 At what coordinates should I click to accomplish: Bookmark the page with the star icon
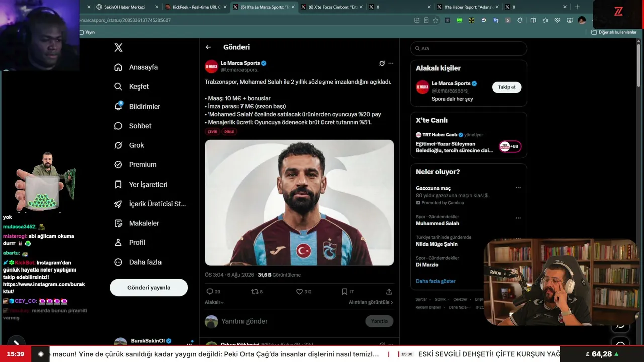pos(436,20)
